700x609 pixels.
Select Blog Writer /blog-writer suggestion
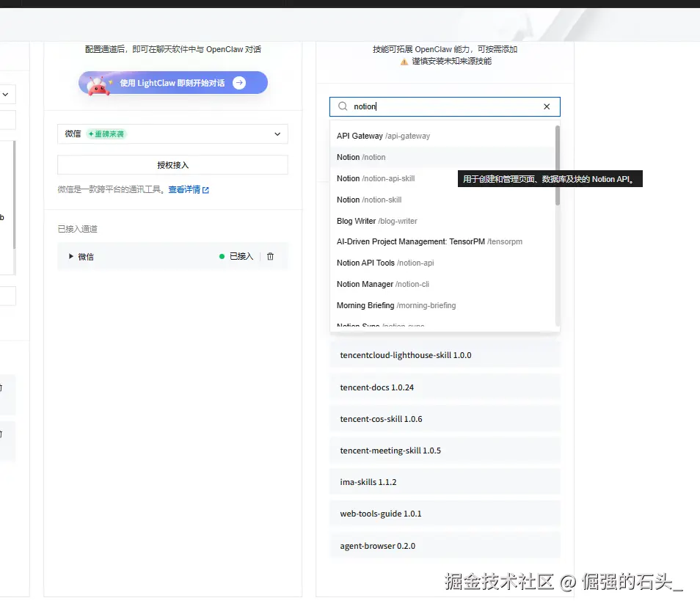point(443,221)
